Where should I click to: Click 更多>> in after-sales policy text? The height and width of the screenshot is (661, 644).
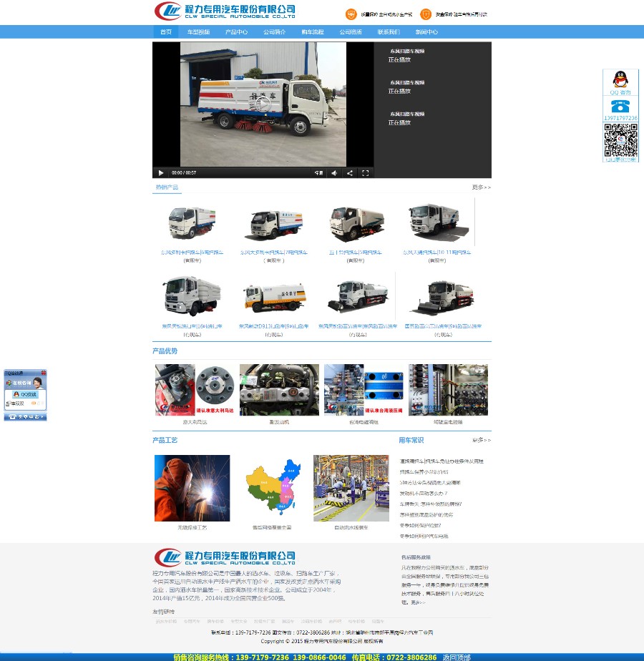(x=418, y=603)
